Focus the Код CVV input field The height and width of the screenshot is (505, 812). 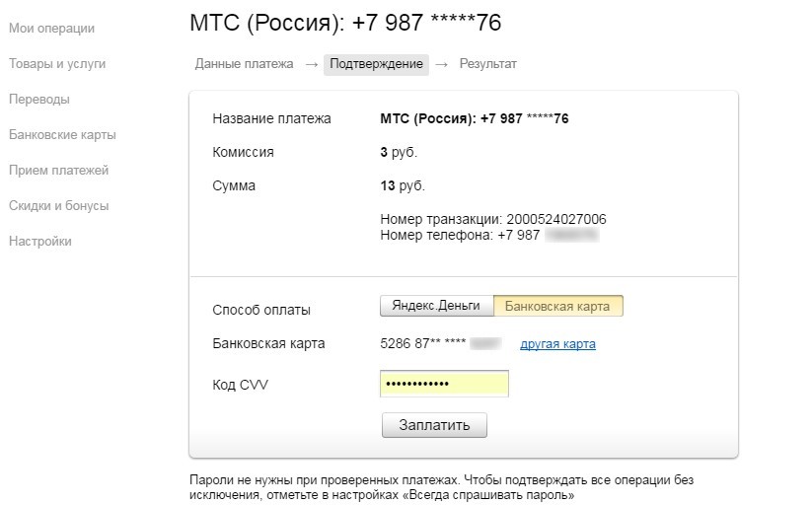[444, 384]
